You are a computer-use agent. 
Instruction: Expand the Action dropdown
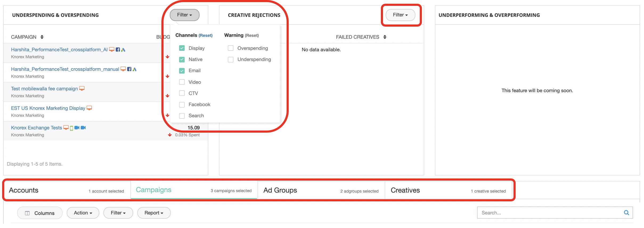pos(83,213)
